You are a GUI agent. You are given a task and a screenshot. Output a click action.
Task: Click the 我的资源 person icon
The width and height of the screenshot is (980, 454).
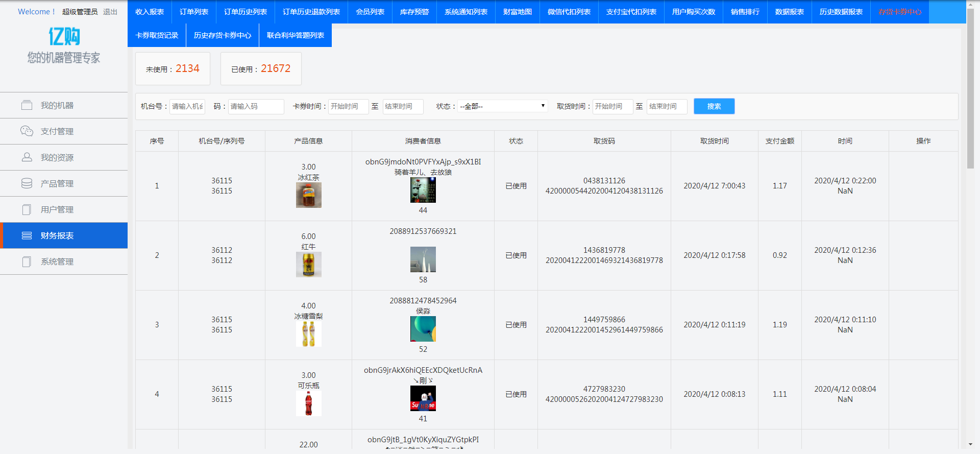27,157
